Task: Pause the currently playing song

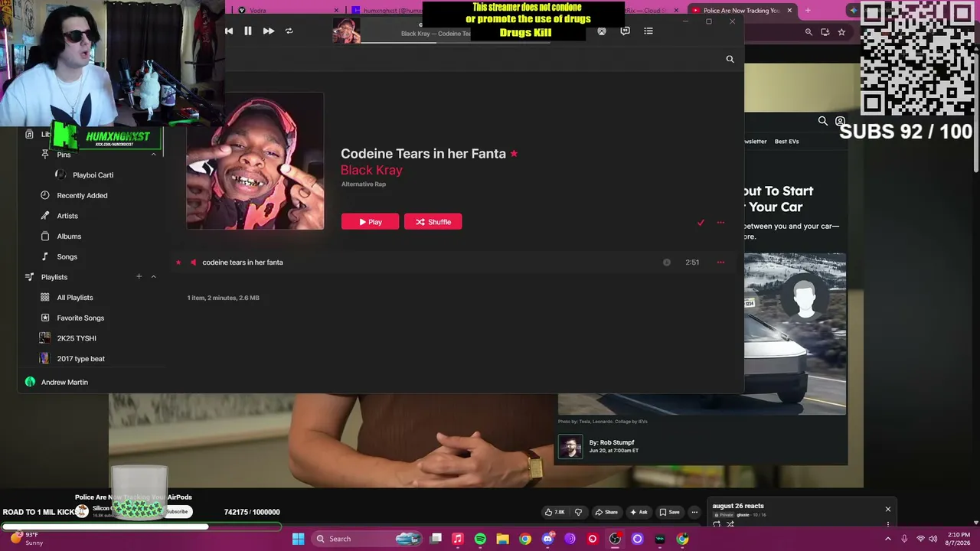Action: (x=248, y=31)
